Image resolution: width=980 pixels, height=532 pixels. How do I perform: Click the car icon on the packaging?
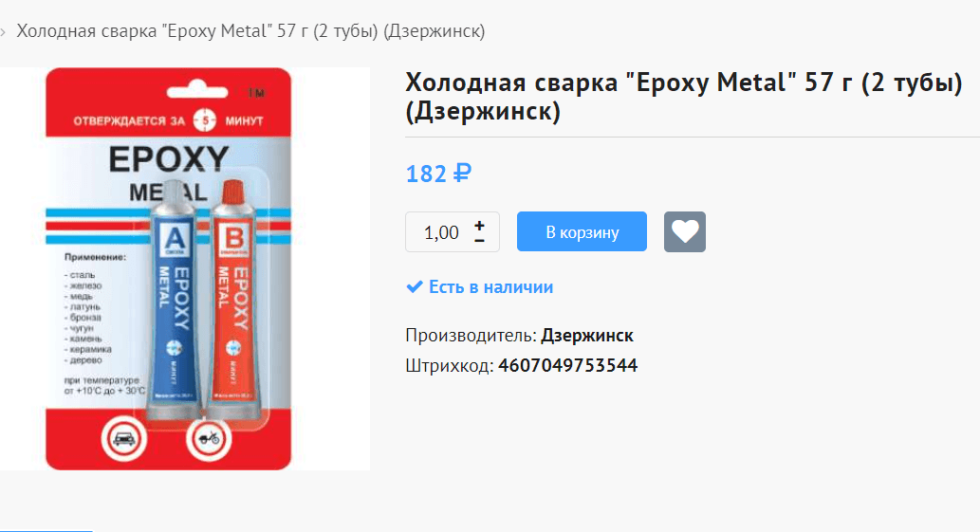(x=123, y=439)
